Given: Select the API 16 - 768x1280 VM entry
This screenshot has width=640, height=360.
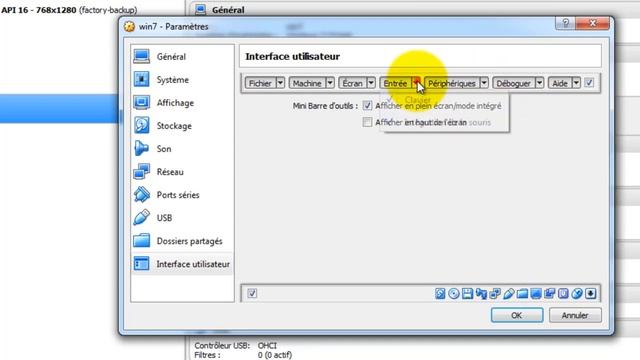Looking at the screenshot, I should (69, 10).
